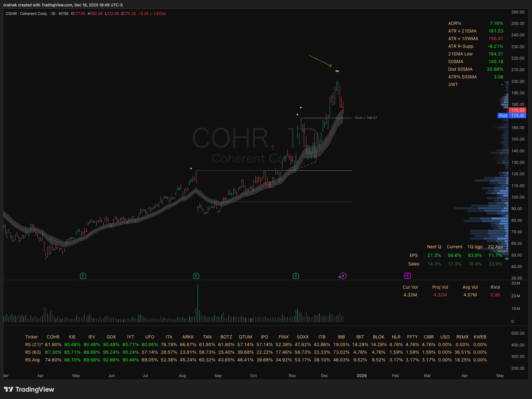Image resolution: width=532 pixels, height=399 pixels.
Task: Select the EPS value '56.8%'
Action: [455, 255]
